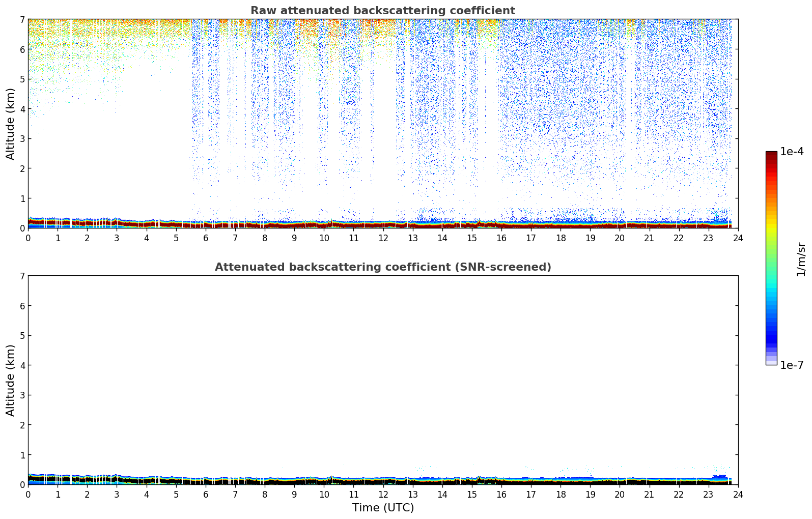The image size is (812, 519).
Task: Click altitude 7 tick on top plot
Action: pos(22,19)
